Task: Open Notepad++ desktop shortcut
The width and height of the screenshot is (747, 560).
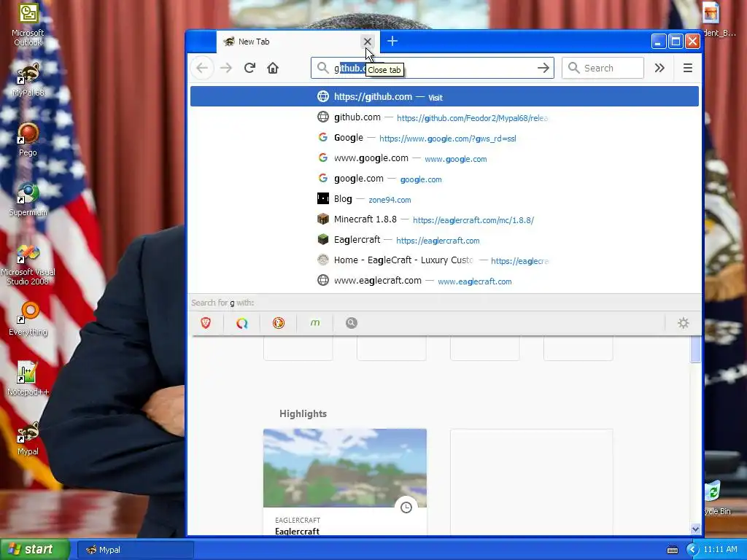Action: 28,379
